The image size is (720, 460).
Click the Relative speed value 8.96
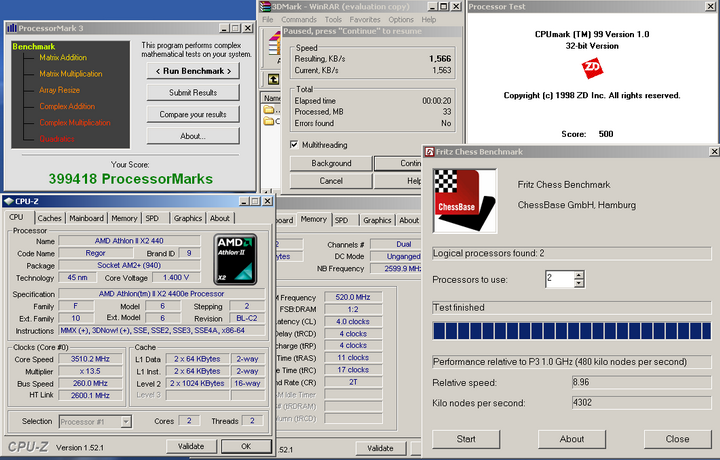pos(641,382)
